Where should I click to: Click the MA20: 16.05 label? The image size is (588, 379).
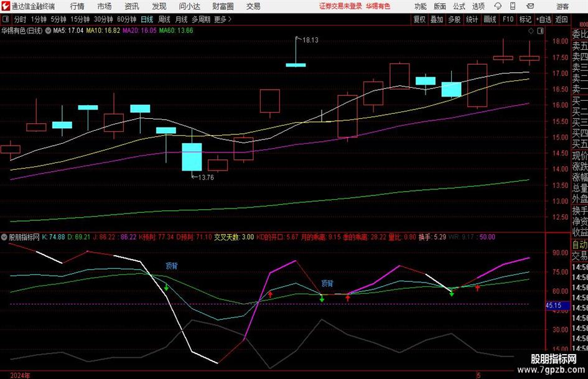point(139,30)
